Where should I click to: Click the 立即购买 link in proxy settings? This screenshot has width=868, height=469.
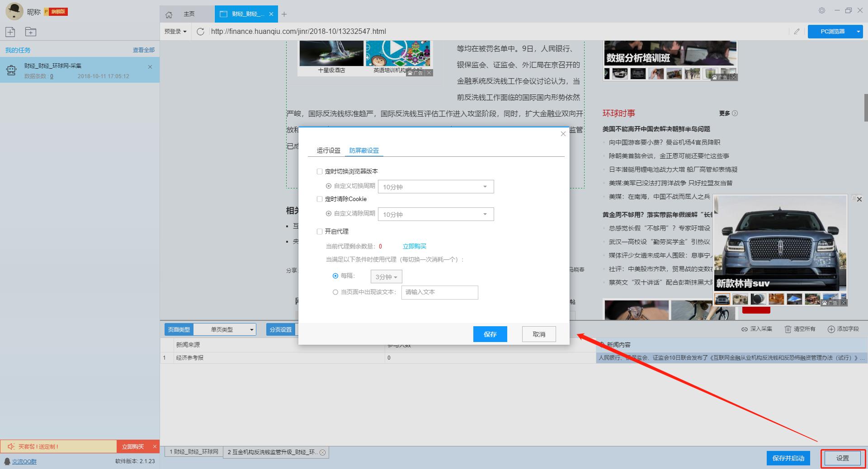(x=415, y=246)
